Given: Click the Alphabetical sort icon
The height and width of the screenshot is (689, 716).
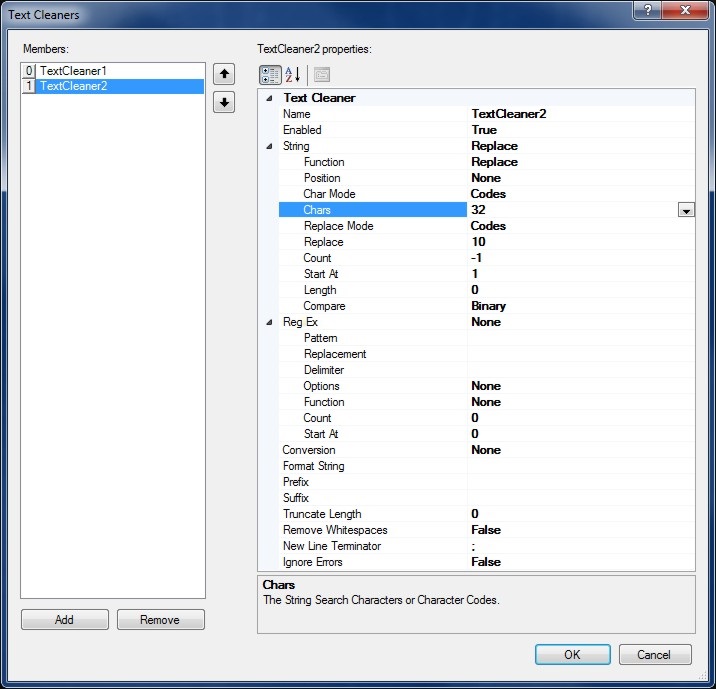Looking at the screenshot, I should [x=293, y=75].
